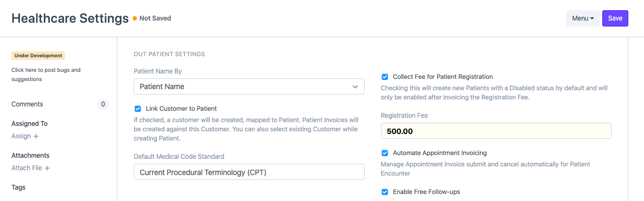Select the Tags sidebar item

coord(18,187)
